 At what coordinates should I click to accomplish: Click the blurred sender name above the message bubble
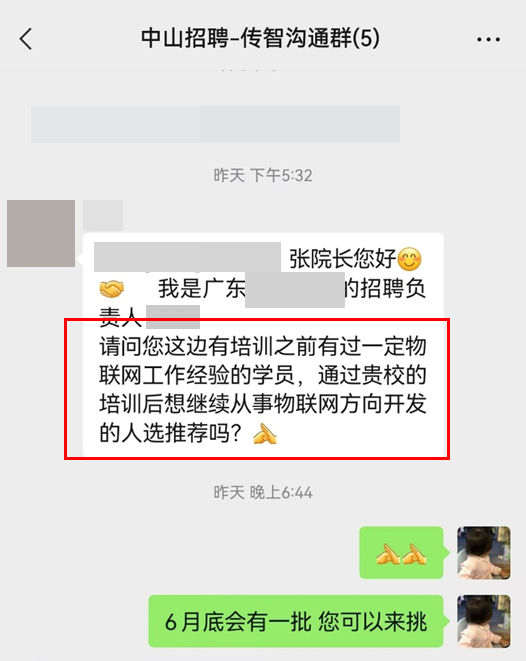click(103, 215)
